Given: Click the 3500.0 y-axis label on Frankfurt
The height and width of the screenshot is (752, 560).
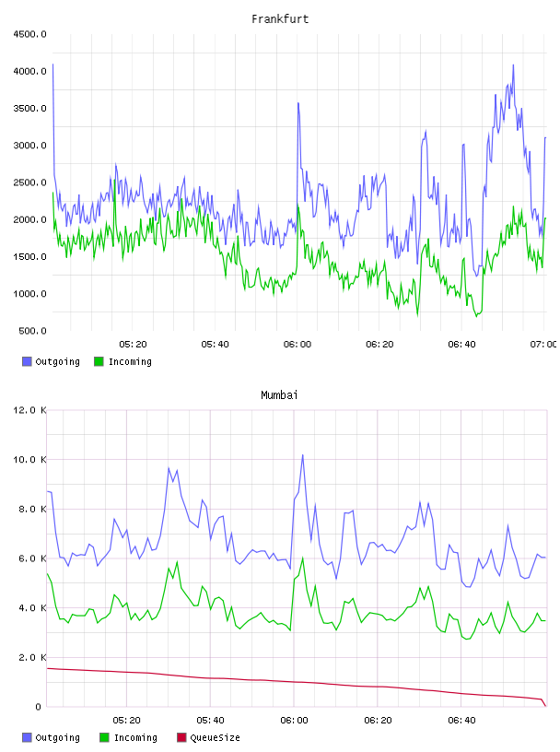Looking at the screenshot, I should [29, 109].
